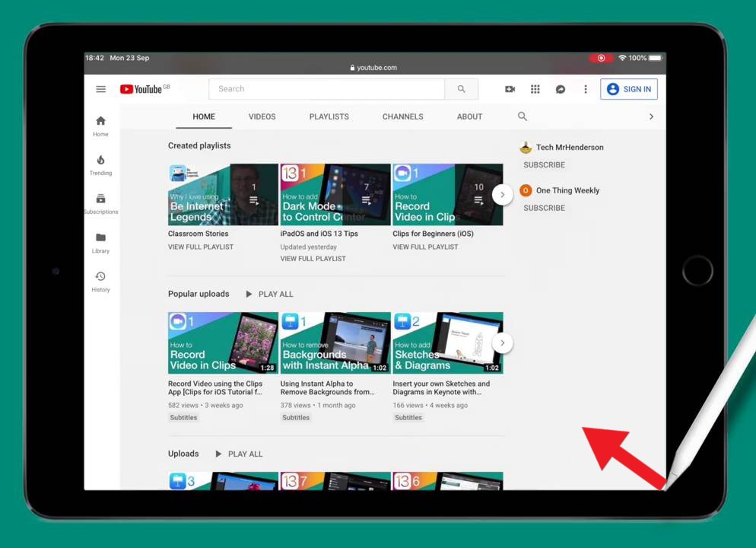Search within this channel icon
Viewport: 756px width, 548px height.
pos(523,116)
